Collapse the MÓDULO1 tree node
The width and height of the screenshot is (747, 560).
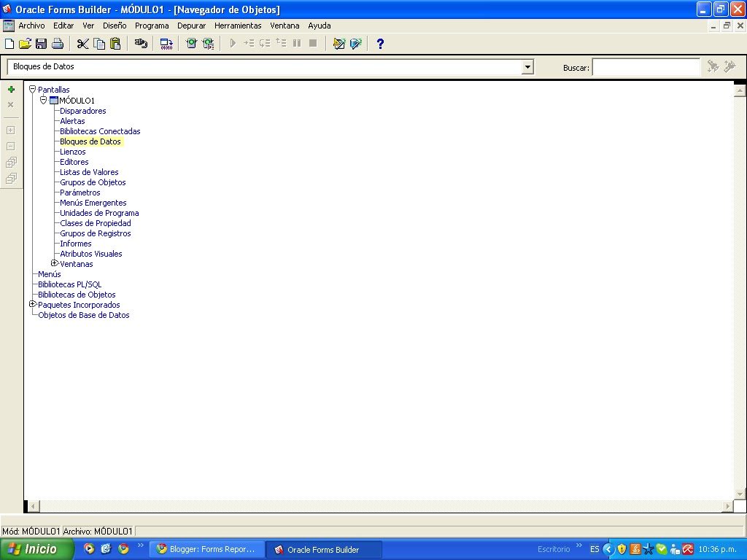(x=43, y=100)
